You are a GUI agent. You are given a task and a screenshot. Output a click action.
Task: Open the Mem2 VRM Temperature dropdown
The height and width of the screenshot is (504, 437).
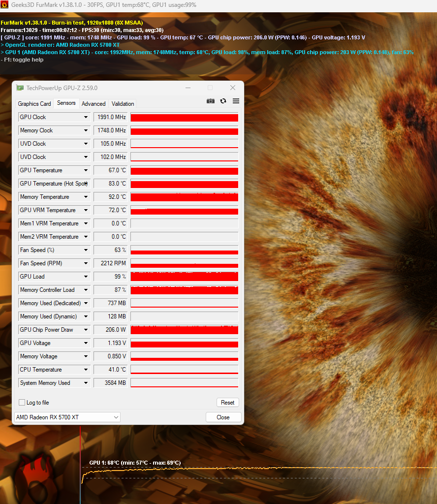(86, 237)
